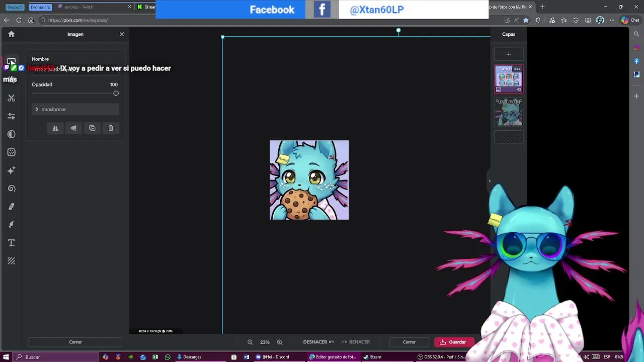Switch to the Kick Stream tab
This screenshot has height=362, width=644.
click(146, 7)
